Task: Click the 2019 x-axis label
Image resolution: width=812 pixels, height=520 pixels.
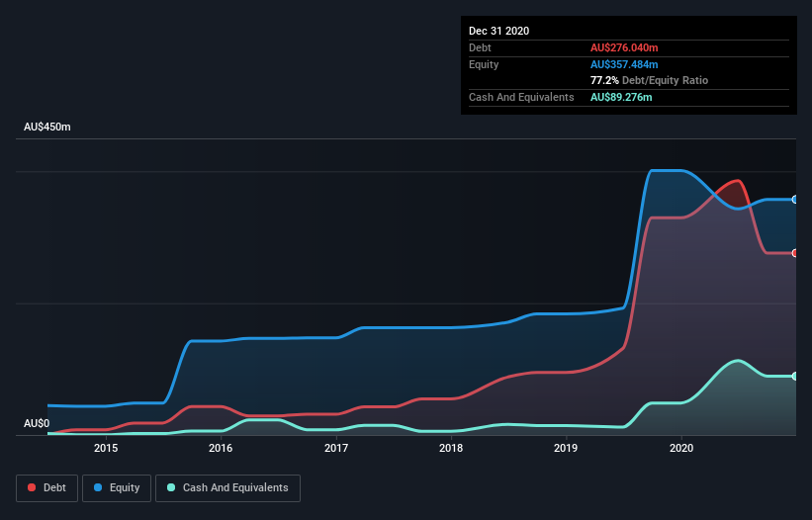Action: [x=566, y=448]
